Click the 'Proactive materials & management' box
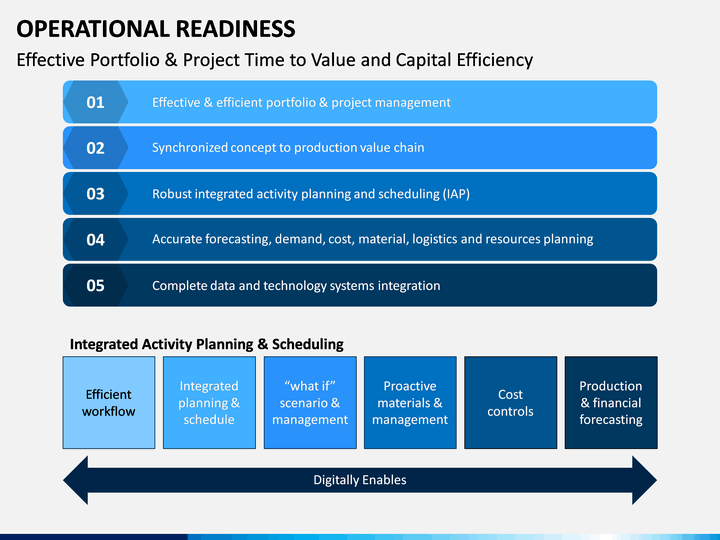The image size is (720, 540). point(410,403)
